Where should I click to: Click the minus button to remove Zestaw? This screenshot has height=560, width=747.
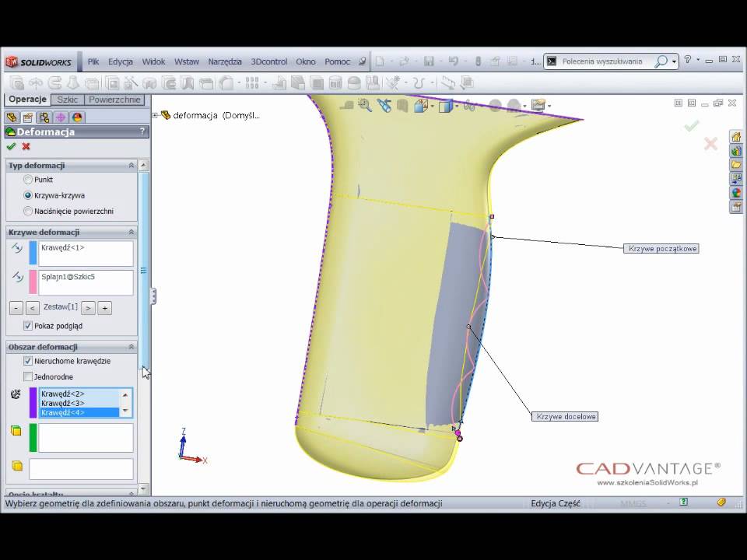pos(16,308)
